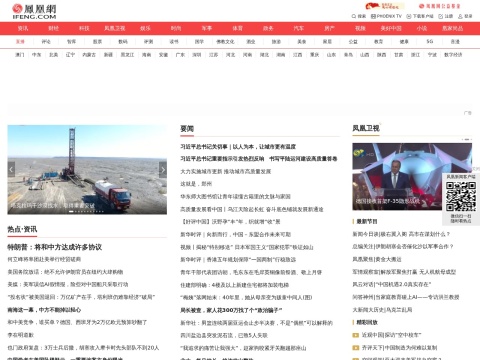
Task: Click the 登录 login user icon
Action: pyautogui.click(x=460, y=16)
